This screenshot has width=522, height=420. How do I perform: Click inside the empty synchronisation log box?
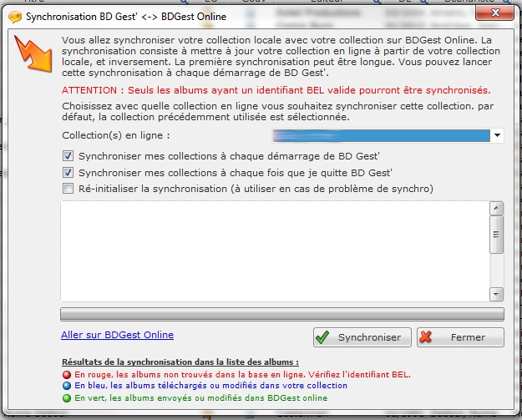[x=275, y=251]
